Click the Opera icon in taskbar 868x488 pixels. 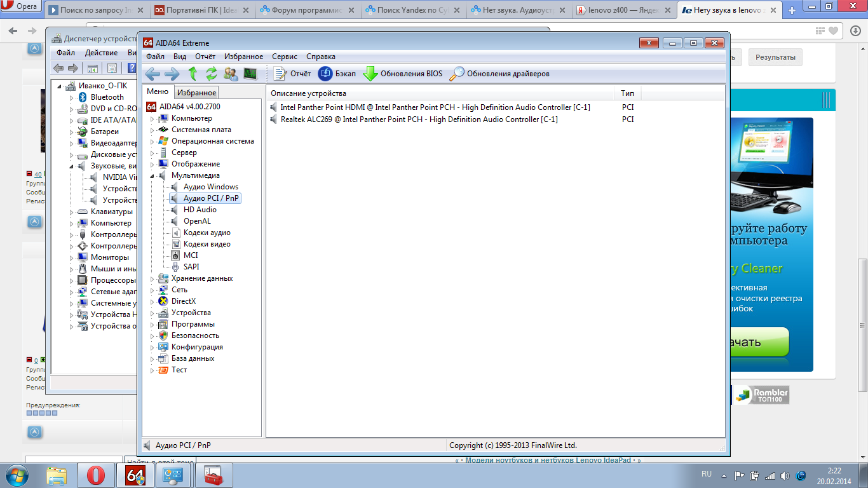point(96,475)
